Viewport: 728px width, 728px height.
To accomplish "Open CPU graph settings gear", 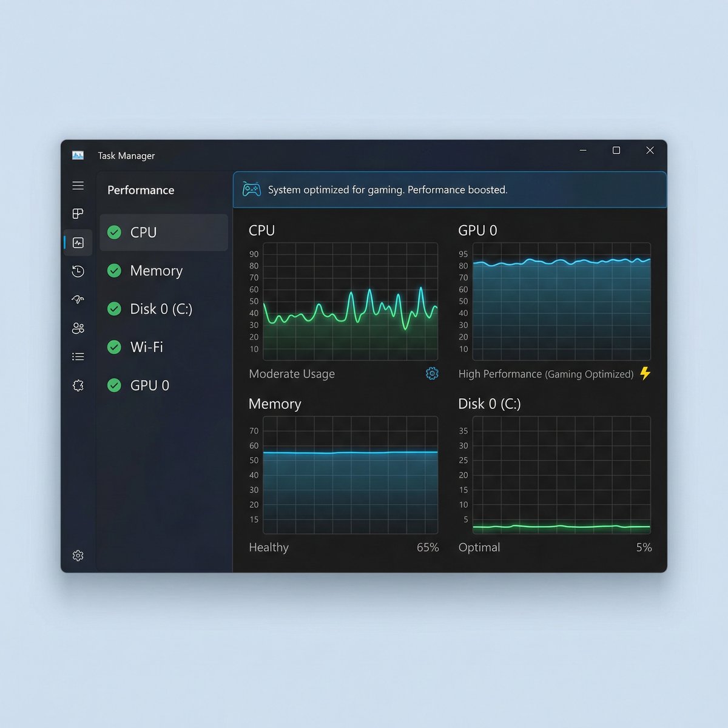I will 432,374.
